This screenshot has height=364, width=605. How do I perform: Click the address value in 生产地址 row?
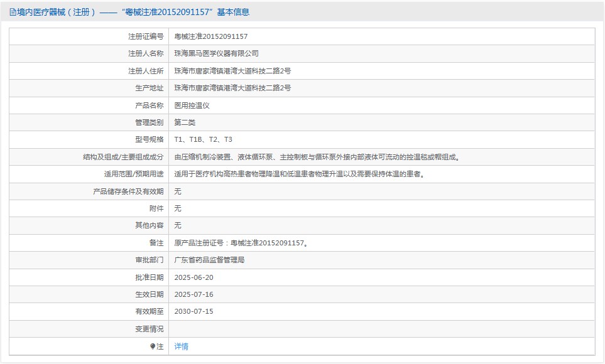pos(232,88)
